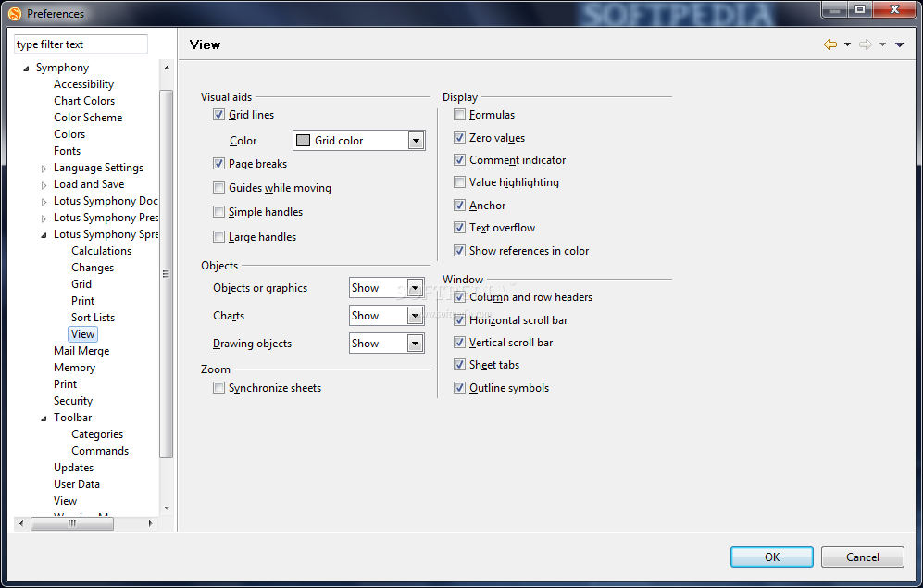Click the gray Grid color swatch
Image resolution: width=923 pixels, height=588 pixels.
pos(303,141)
